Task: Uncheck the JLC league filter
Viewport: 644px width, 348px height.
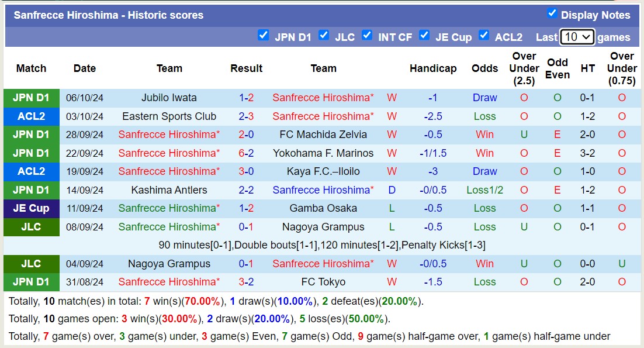Action: (324, 35)
